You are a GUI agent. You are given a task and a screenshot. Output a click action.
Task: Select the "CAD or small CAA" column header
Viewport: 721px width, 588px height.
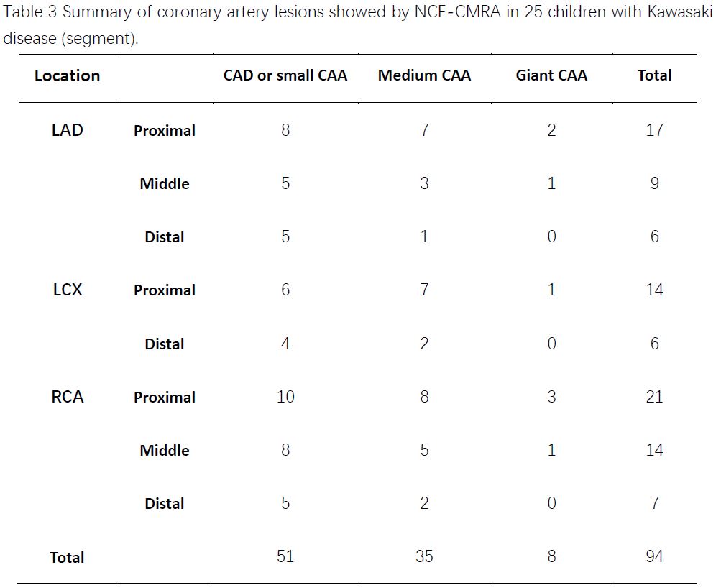point(285,75)
